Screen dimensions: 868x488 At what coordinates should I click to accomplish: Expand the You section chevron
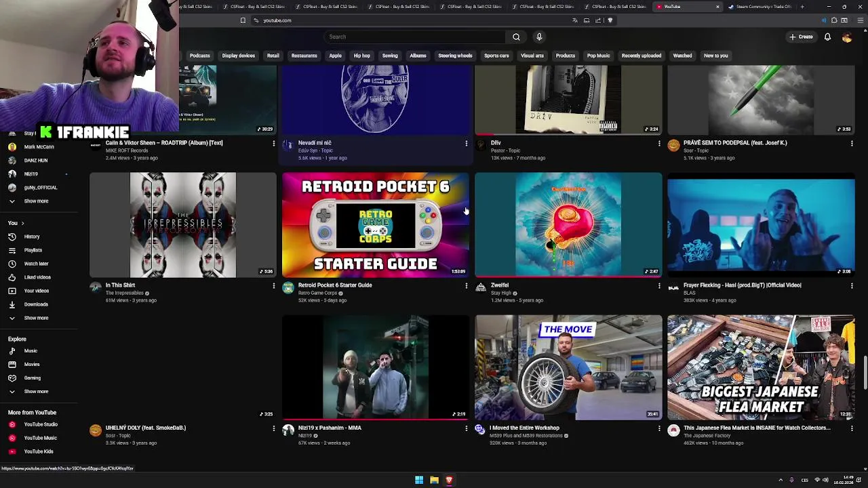pyautogui.click(x=22, y=223)
